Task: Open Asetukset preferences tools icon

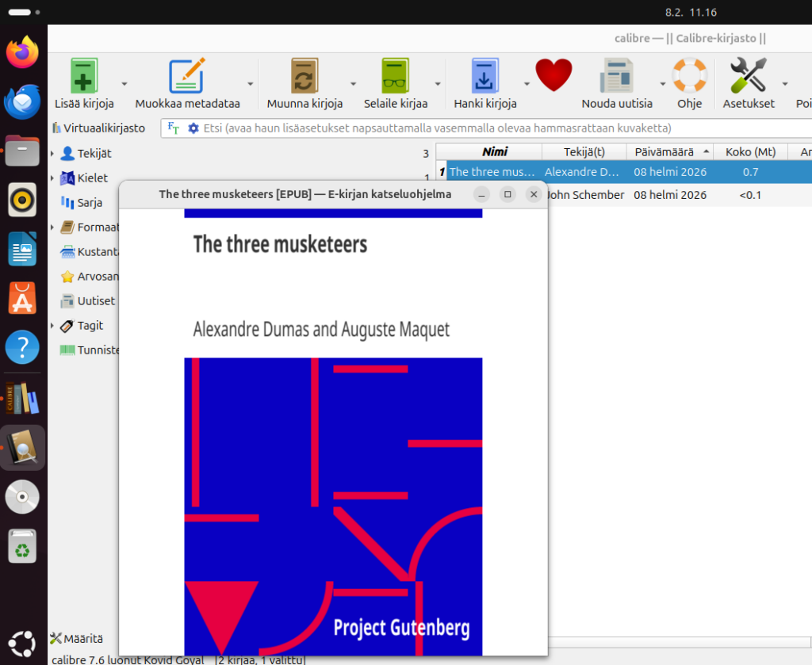Action: pos(748,77)
